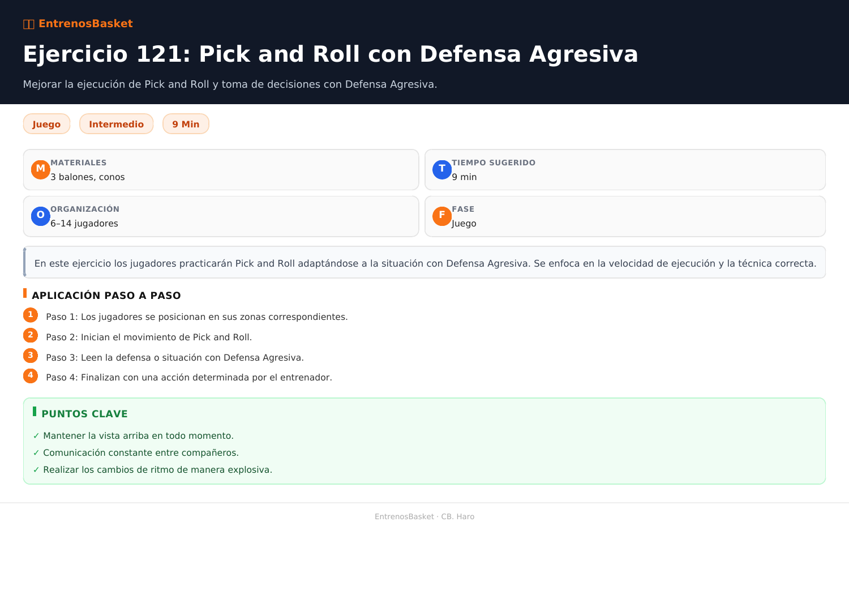Viewport: 849px width, 616px height.
Task: Click 'Paso 4: Finalizan con una acción' text
Action: [189, 378]
